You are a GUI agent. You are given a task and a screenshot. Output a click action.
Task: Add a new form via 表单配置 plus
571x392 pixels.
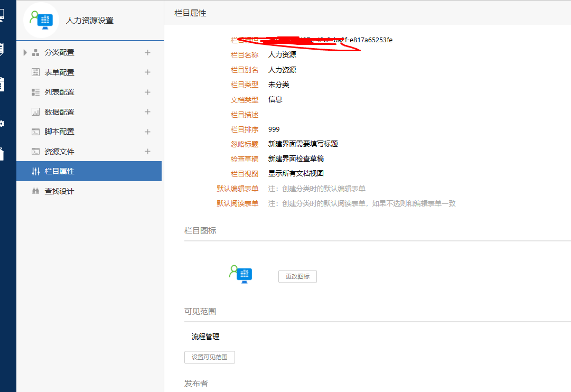147,72
